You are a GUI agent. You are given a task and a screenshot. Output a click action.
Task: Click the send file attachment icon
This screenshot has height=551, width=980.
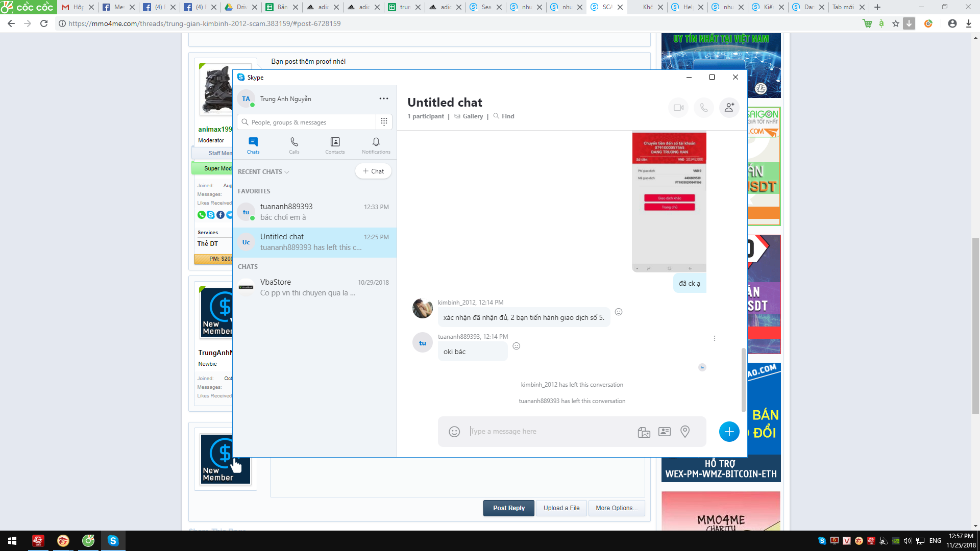[x=644, y=431]
